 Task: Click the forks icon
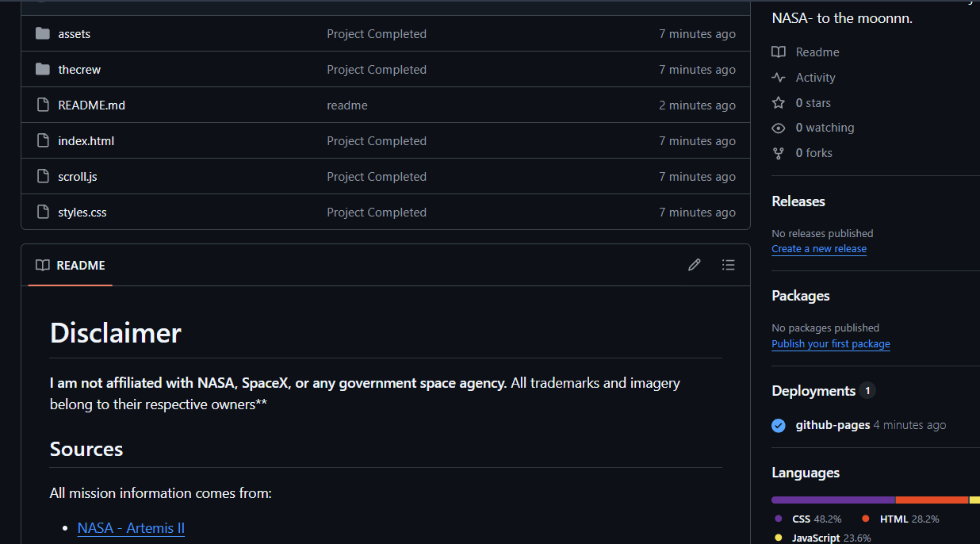[779, 153]
